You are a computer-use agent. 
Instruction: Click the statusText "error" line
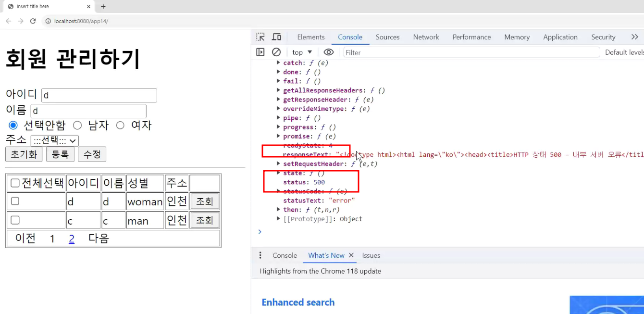[319, 201]
